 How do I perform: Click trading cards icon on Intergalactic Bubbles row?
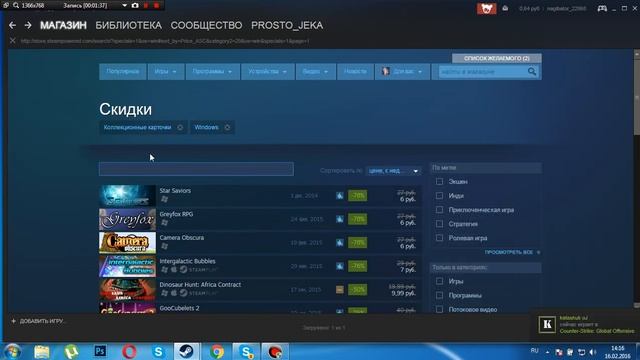[x=340, y=266]
